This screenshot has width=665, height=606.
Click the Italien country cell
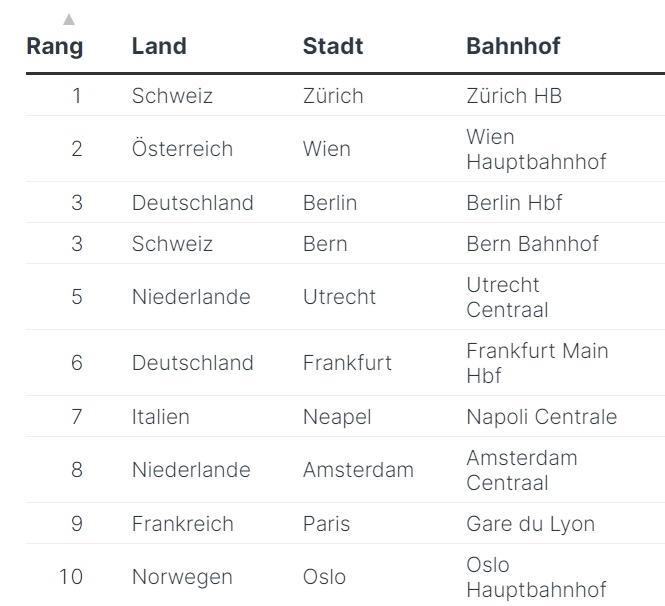(160, 417)
